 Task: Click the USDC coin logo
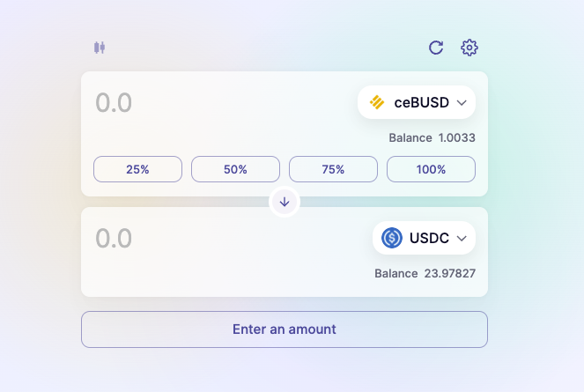click(392, 238)
